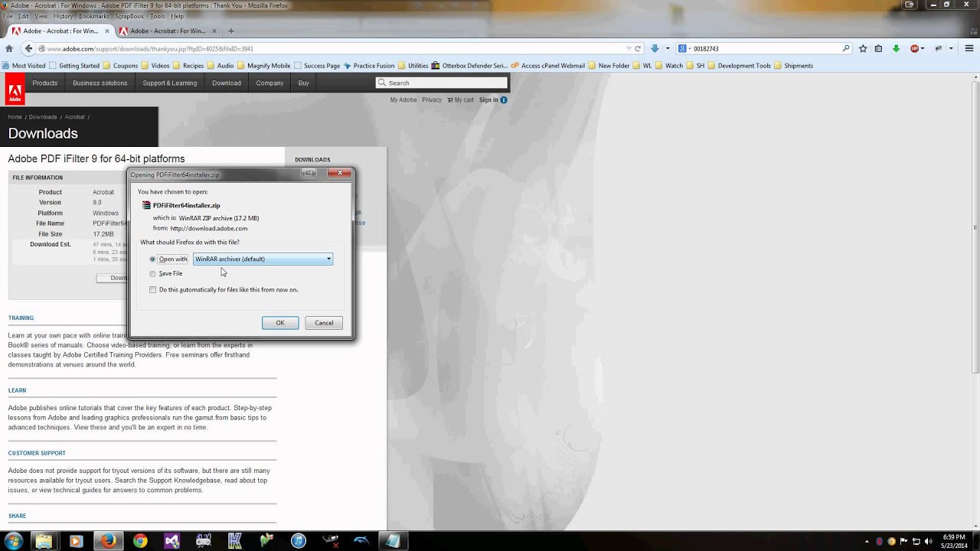The height and width of the screenshot is (551, 980).
Task: Click OK in the download dialog
Action: [x=280, y=323]
